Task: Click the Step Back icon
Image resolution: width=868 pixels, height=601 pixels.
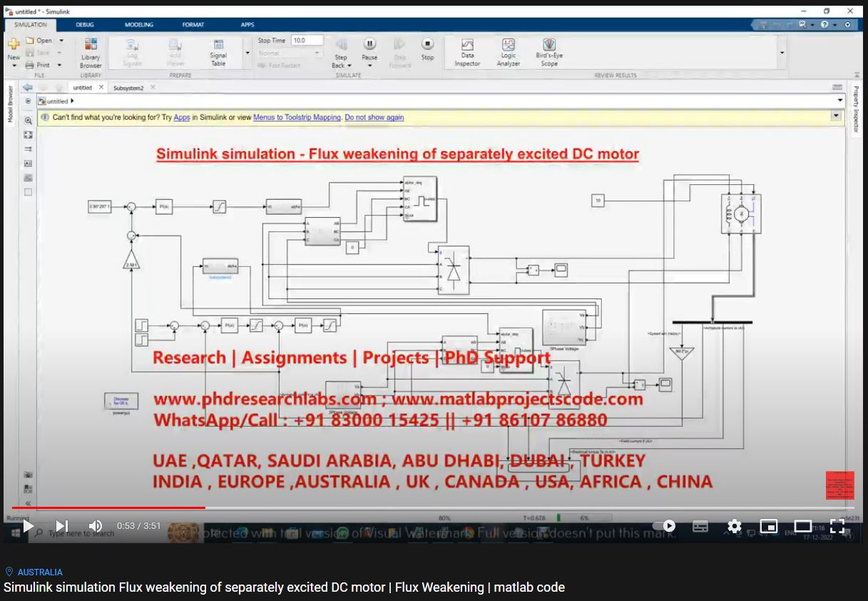Action: pyautogui.click(x=341, y=44)
